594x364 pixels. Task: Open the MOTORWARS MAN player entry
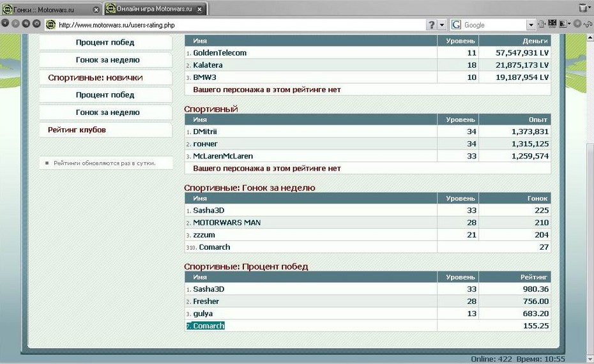pos(227,223)
